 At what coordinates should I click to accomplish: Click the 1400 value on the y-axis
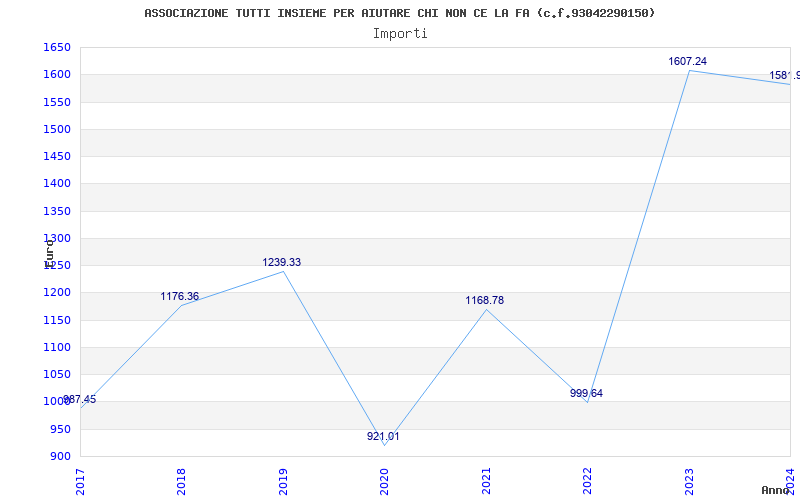coord(57,184)
